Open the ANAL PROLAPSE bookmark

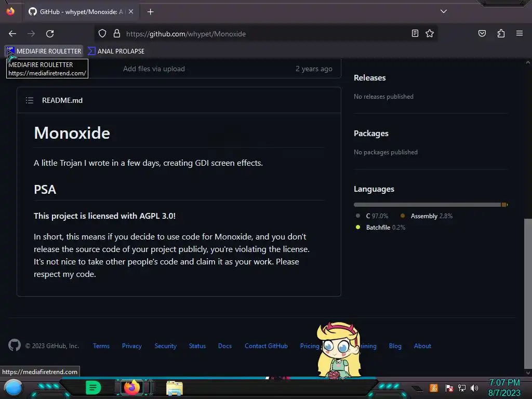click(116, 51)
